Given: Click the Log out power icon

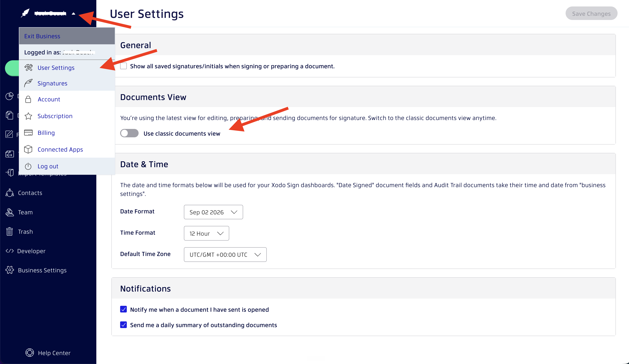Looking at the screenshot, I should (x=28, y=166).
